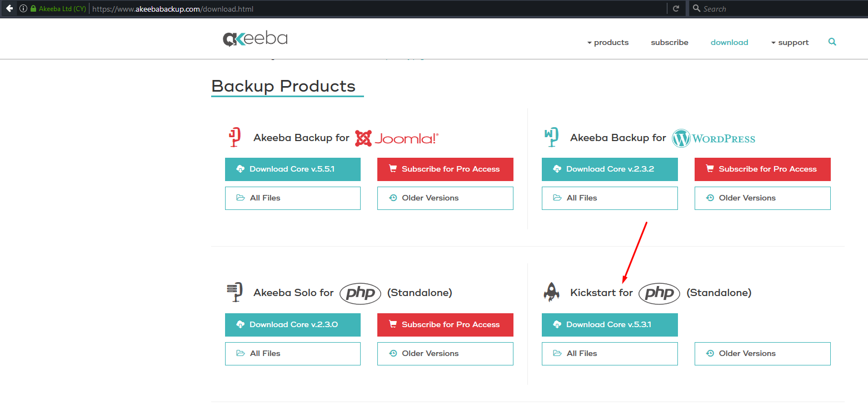Image resolution: width=868 pixels, height=411 pixels.
Task: Click the Akeeba Backup for Joomla product icon
Action: point(235,137)
